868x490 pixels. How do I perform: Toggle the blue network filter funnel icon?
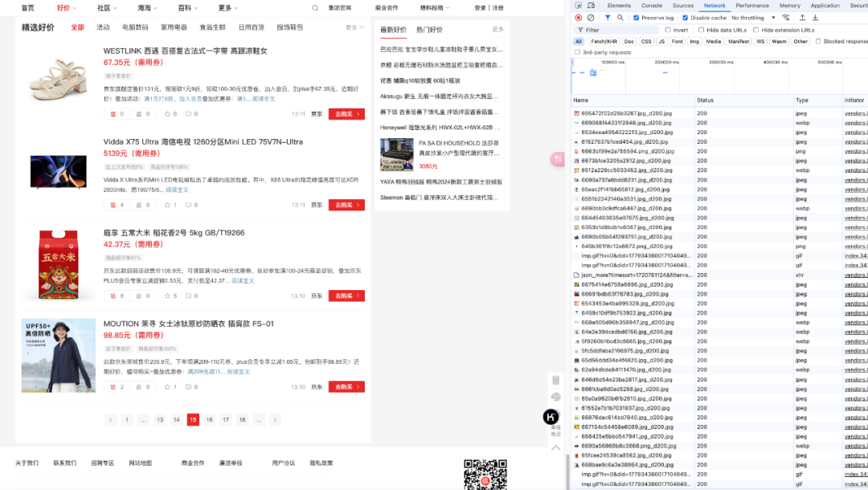[x=608, y=18]
